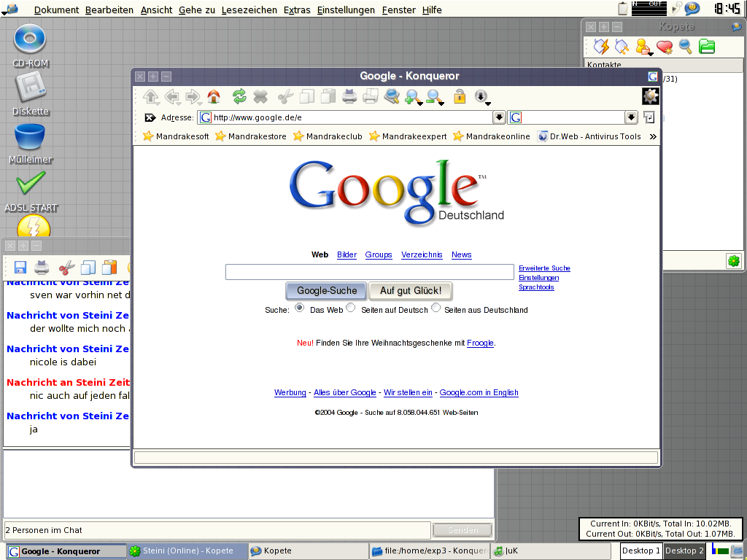Click the Senden button in chat window
The width and height of the screenshot is (747, 560).
462,530
